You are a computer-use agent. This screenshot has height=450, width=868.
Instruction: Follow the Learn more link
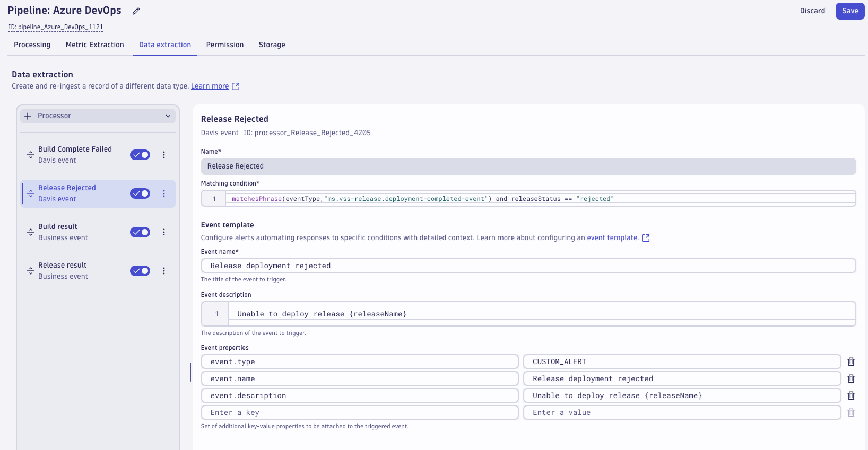pos(210,86)
